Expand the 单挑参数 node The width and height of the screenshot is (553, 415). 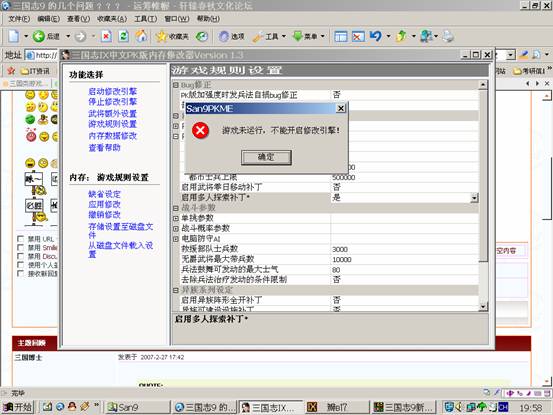click(x=176, y=218)
